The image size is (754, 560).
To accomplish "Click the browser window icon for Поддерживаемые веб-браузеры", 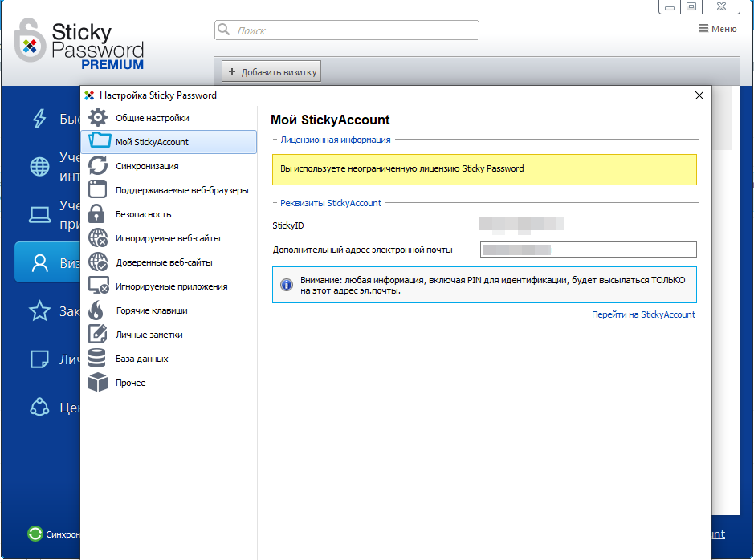I will point(98,189).
